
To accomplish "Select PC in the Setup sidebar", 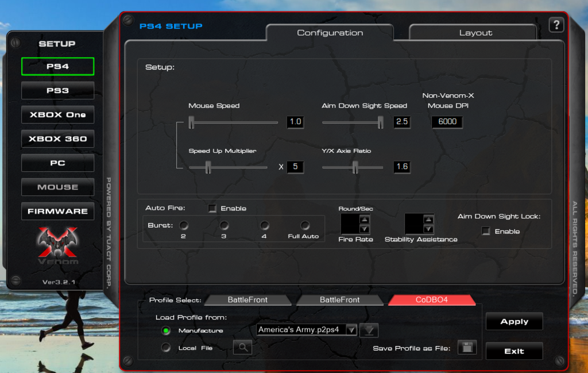I will (x=58, y=163).
